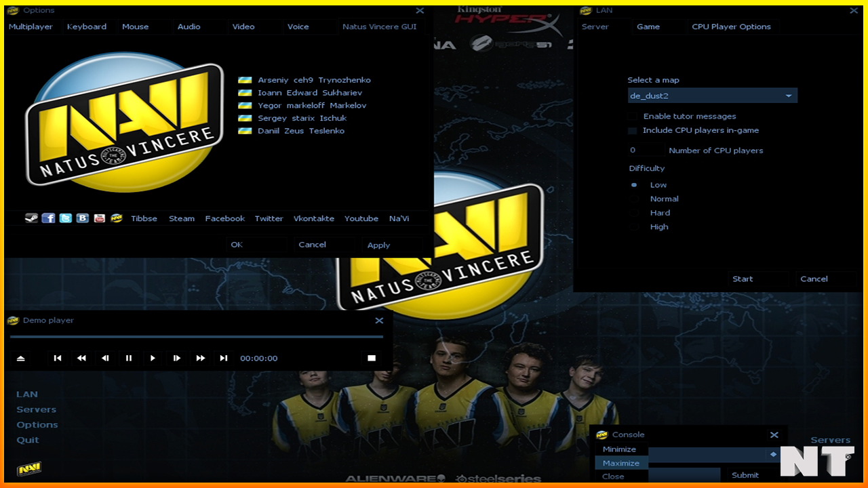Enable tutor messages
Image resolution: width=868 pixels, height=488 pixels.
pyautogui.click(x=633, y=116)
